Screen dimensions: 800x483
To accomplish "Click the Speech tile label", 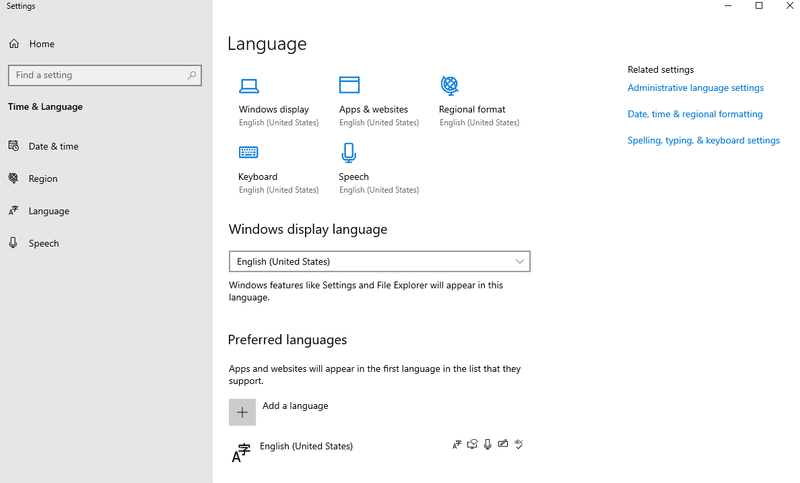I will pos(354,176).
